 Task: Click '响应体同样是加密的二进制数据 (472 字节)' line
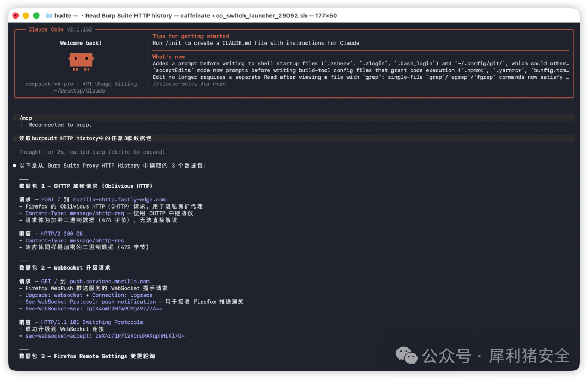pyautogui.click(x=84, y=247)
